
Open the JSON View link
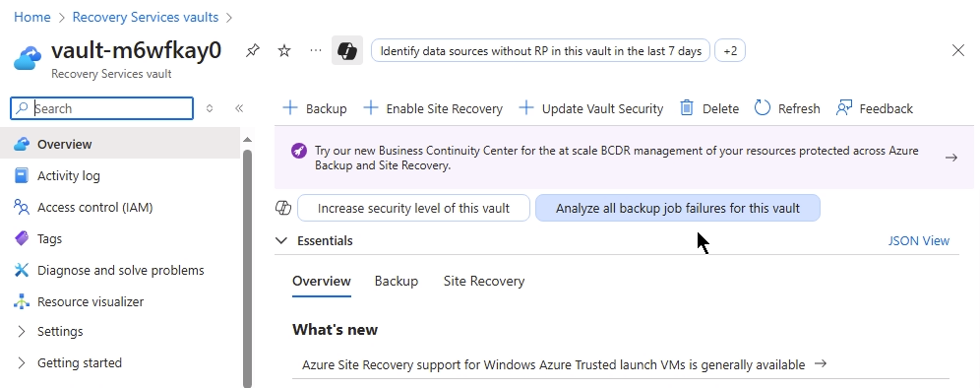919,241
